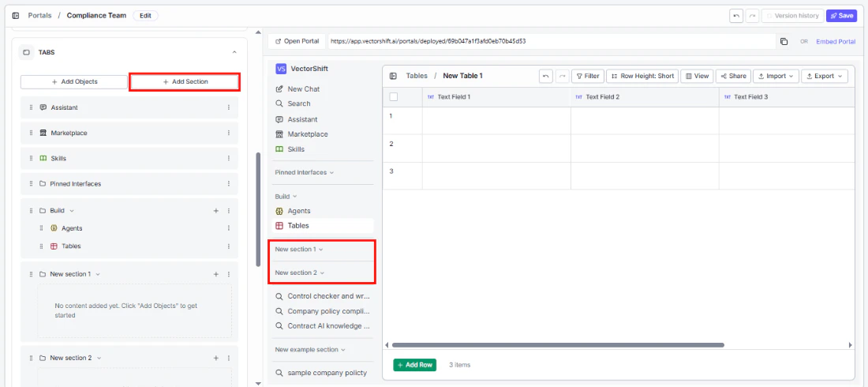The width and height of the screenshot is (868, 387).
Task: Click the table undo arrow beside Filter
Action: click(546, 76)
